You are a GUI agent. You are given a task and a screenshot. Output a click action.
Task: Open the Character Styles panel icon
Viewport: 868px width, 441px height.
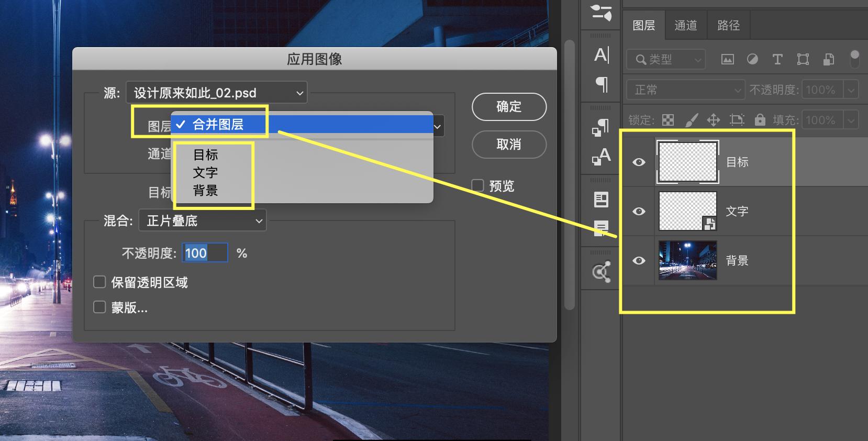click(x=601, y=156)
